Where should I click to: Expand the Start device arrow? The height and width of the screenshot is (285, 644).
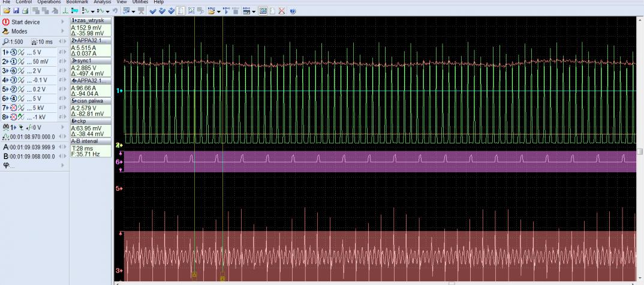(62, 22)
